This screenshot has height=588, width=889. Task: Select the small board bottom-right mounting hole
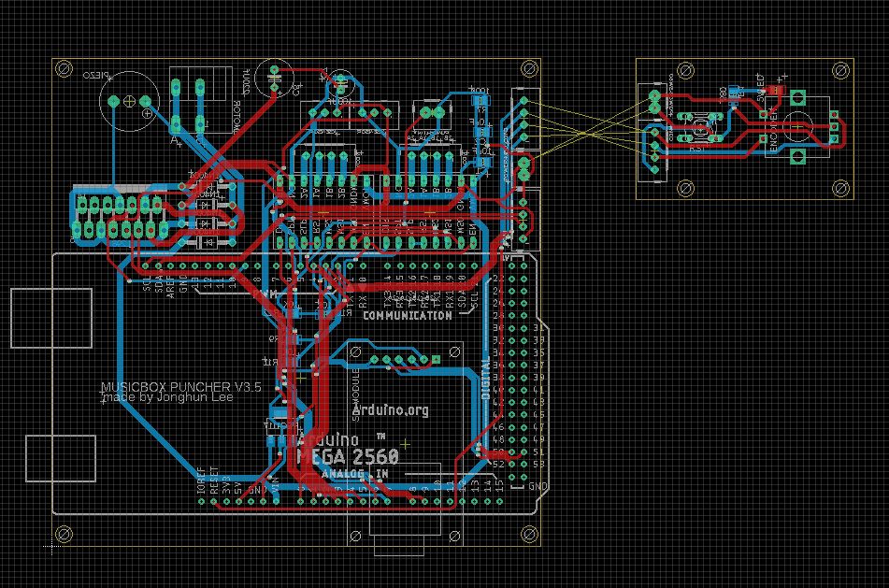tap(840, 187)
